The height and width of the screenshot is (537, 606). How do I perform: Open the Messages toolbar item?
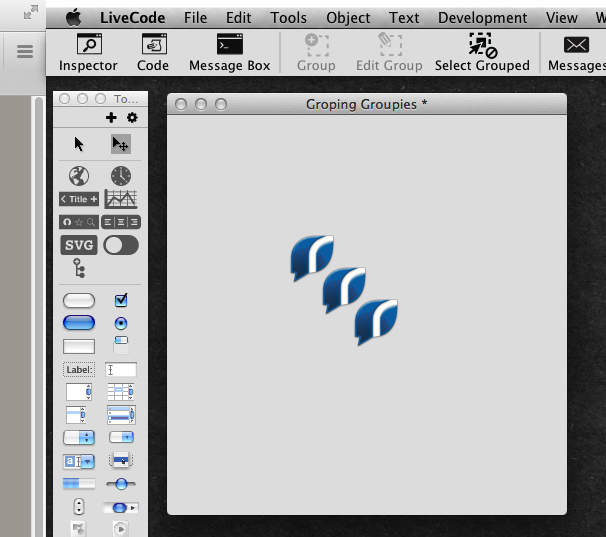[577, 53]
